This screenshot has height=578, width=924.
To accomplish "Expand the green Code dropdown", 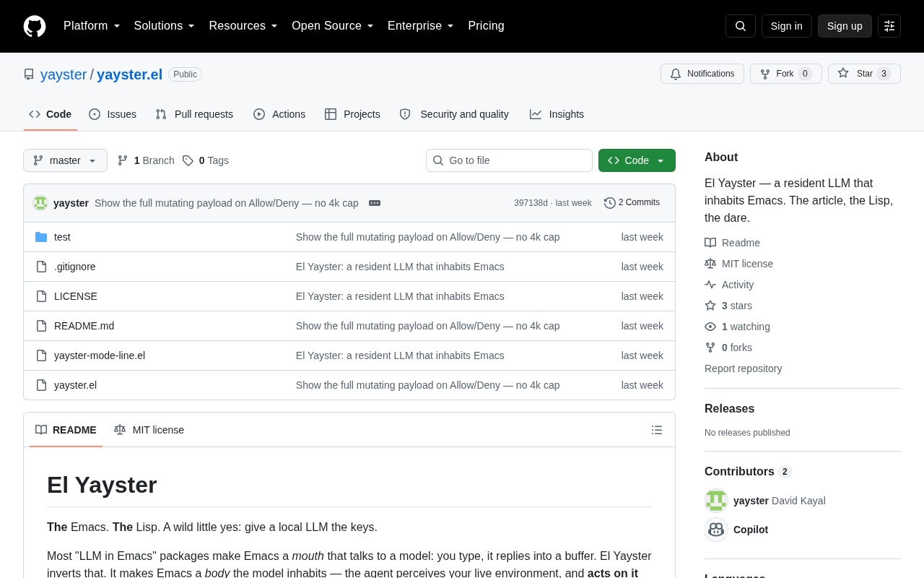I will tap(637, 160).
